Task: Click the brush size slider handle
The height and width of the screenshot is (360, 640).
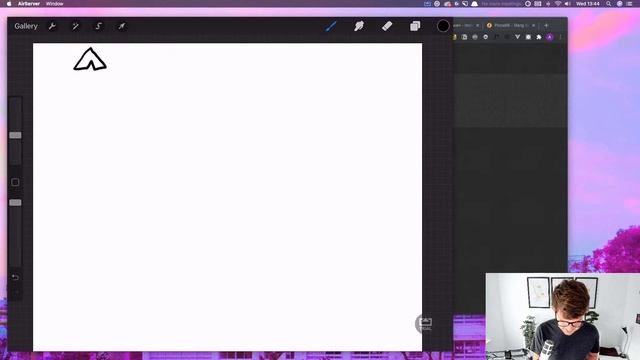Action: click(x=15, y=135)
